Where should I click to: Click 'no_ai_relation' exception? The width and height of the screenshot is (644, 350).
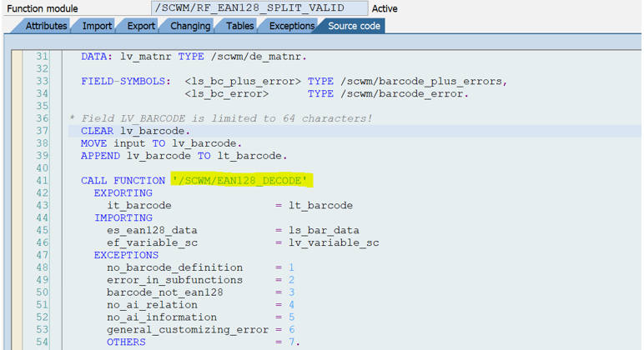pyautogui.click(x=152, y=305)
